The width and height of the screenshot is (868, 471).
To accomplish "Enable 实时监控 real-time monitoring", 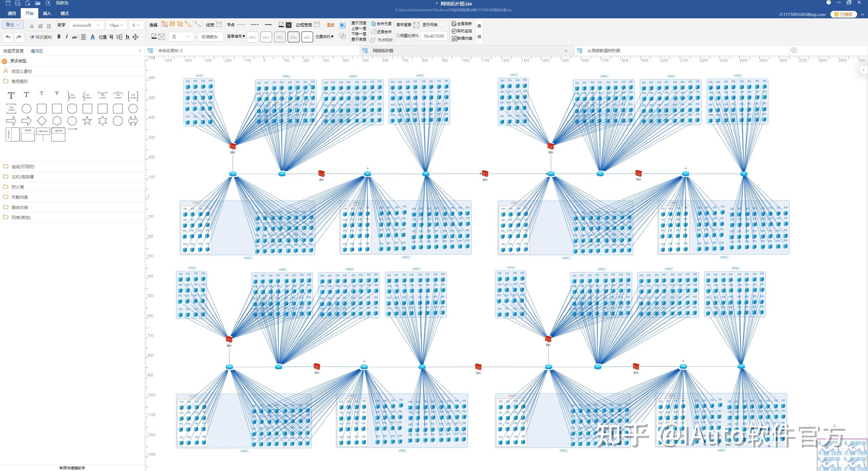I will [462, 31].
